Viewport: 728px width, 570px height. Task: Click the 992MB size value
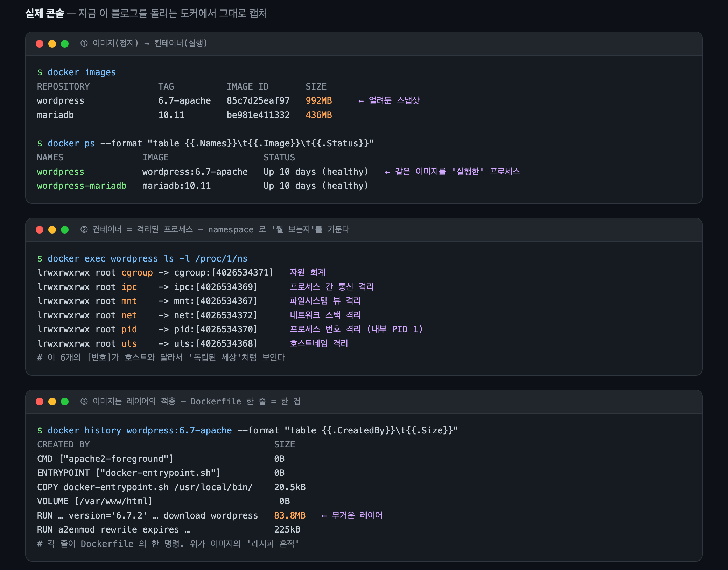pos(319,100)
